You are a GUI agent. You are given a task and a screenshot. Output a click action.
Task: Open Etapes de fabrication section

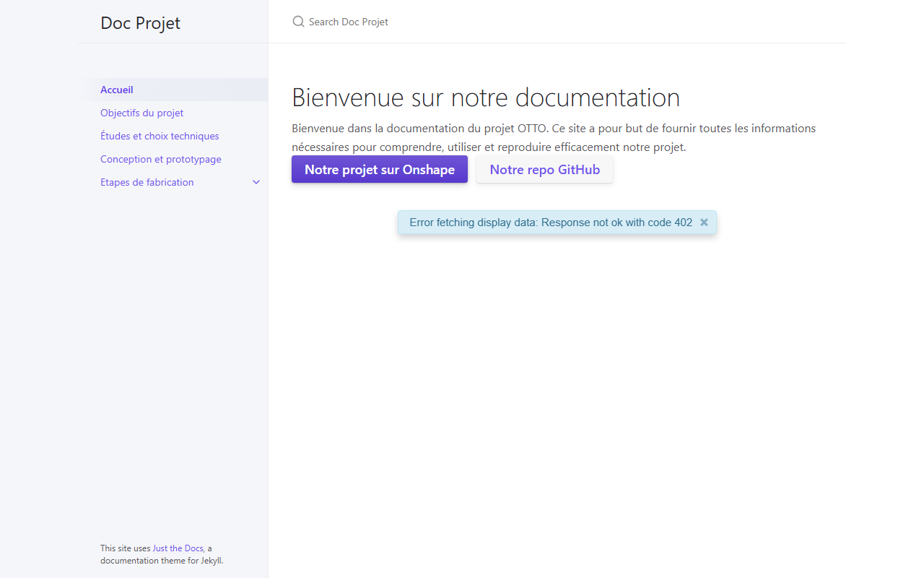[147, 182]
